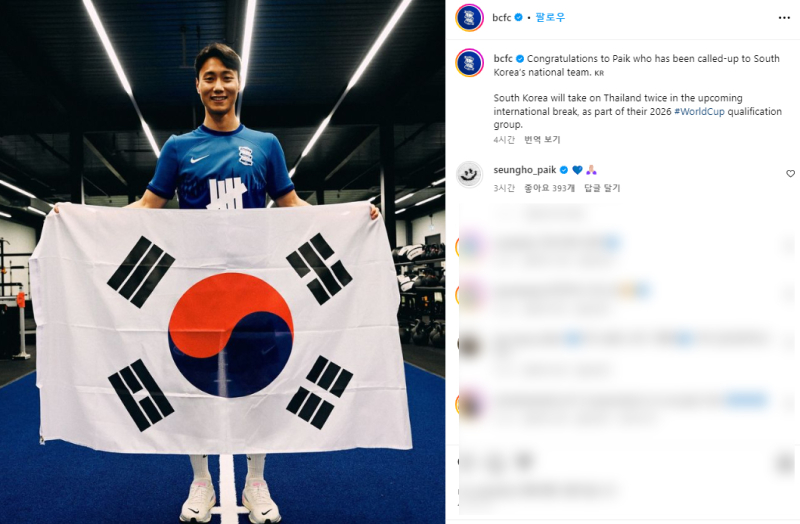Click verified badge beside bcfc header name
The image size is (800, 524).
519,17
